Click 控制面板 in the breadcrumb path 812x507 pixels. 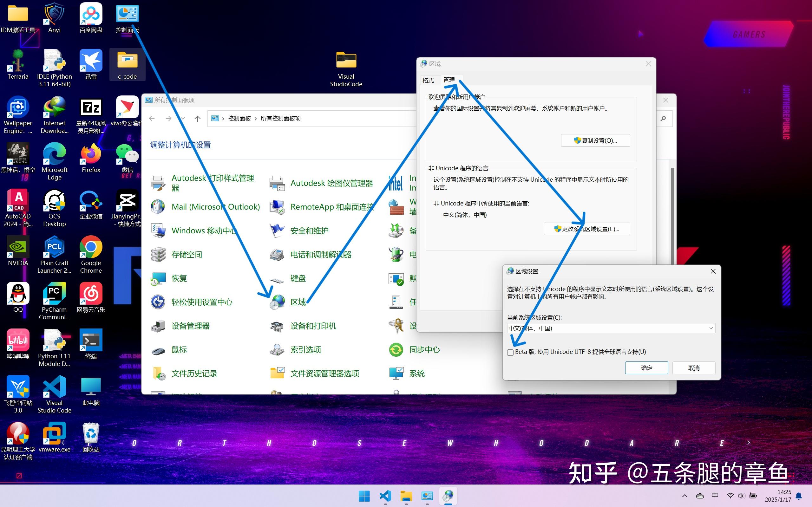click(239, 118)
